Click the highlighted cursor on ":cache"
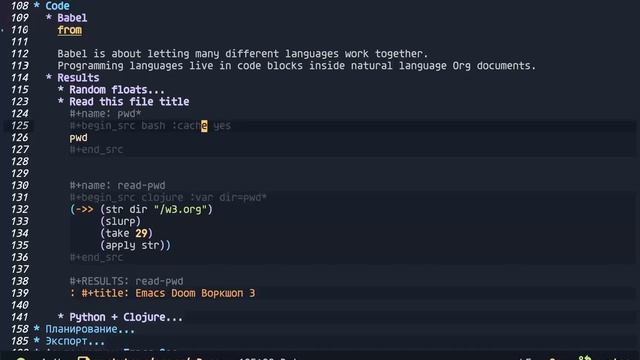Image resolution: width=640 pixels, height=360 pixels. pyautogui.click(x=204, y=126)
